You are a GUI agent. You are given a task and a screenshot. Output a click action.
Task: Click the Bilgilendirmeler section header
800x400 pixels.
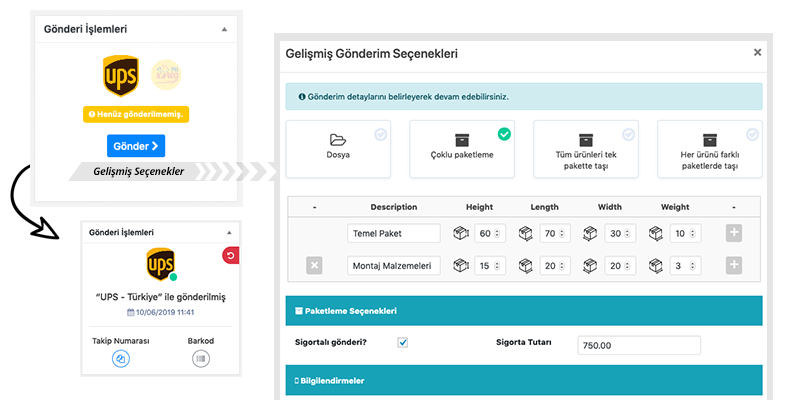pos(524,380)
